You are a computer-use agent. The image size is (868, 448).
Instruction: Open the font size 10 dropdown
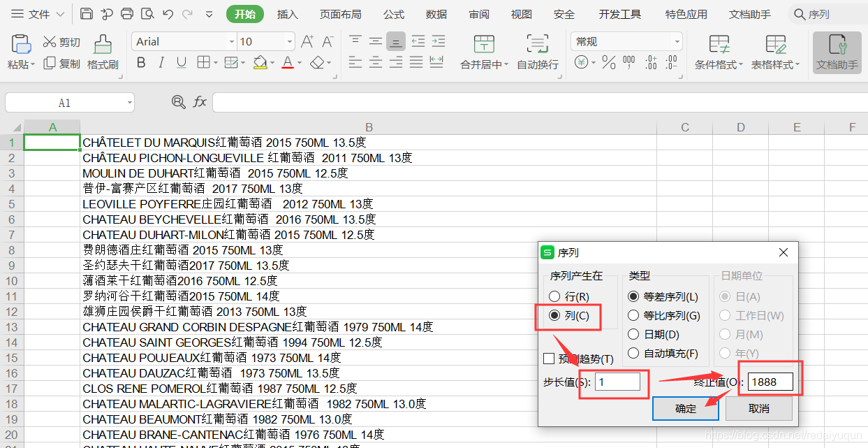point(289,42)
